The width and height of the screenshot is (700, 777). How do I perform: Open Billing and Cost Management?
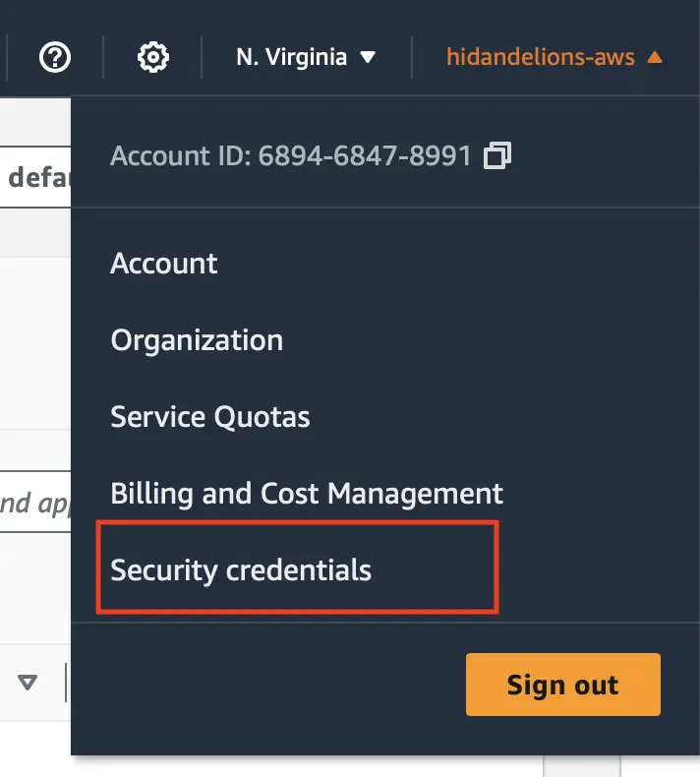click(x=307, y=494)
